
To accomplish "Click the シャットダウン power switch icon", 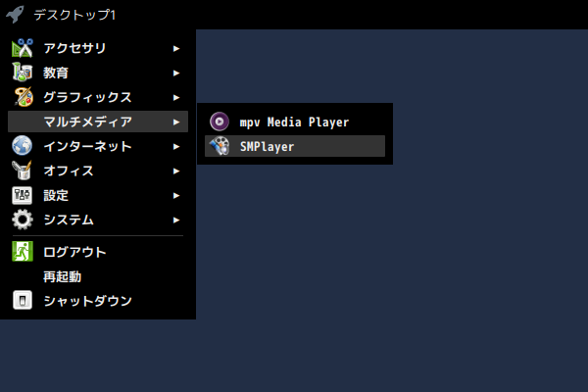I will click(x=23, y=300).
